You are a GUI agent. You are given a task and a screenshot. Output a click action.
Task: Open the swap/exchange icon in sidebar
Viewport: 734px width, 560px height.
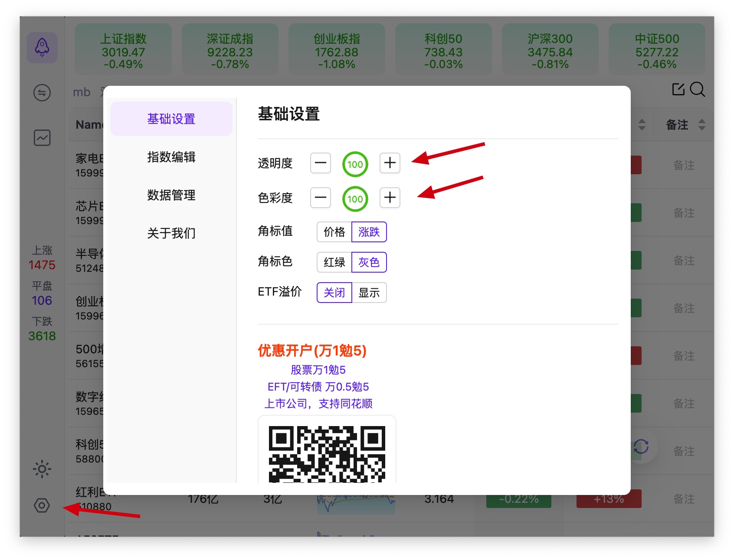(42, 93)
